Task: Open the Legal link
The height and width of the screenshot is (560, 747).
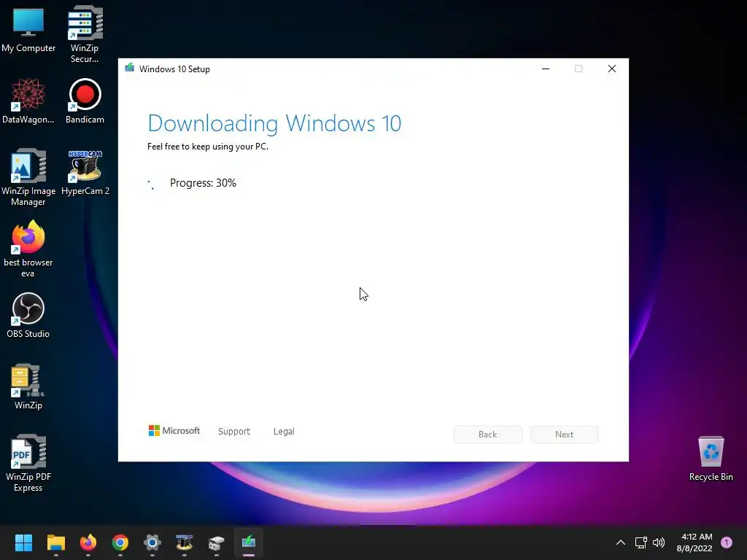Action: point(284,432)
